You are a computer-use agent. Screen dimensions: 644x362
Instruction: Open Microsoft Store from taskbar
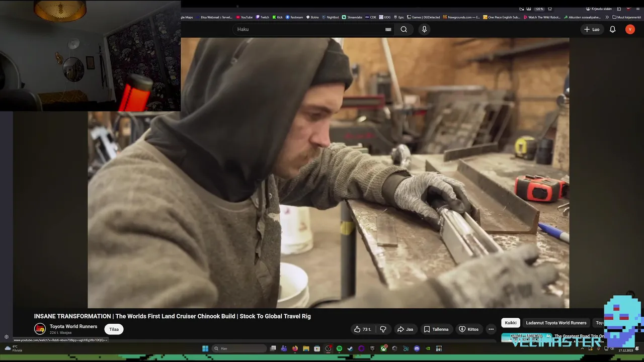click(317, 348)
